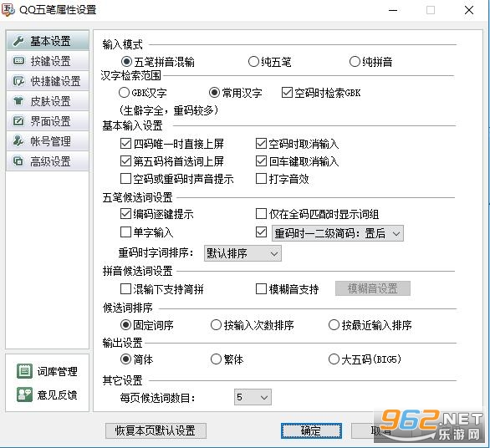Open 重码时一二级简码 dropdown
The image size is (490, 448).
338,233
